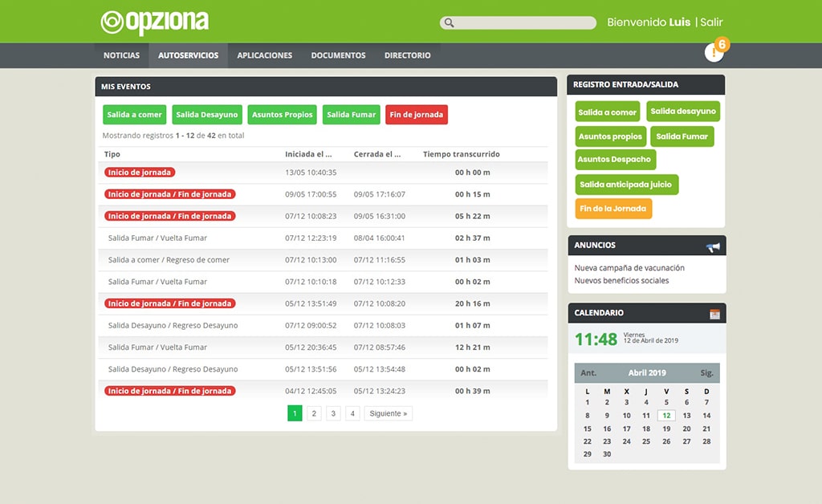This screenshot has height=504, width=822.
Task: Click the Abril 2019 calendar title
Action: tap(647, 373)
